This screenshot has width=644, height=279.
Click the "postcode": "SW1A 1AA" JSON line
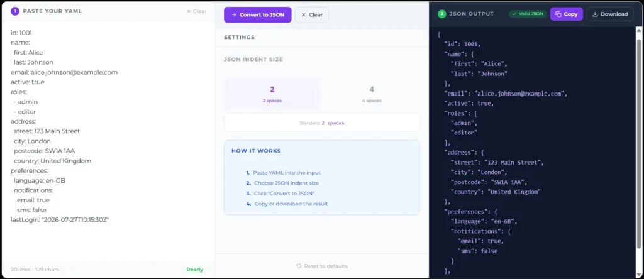point(489,182)
